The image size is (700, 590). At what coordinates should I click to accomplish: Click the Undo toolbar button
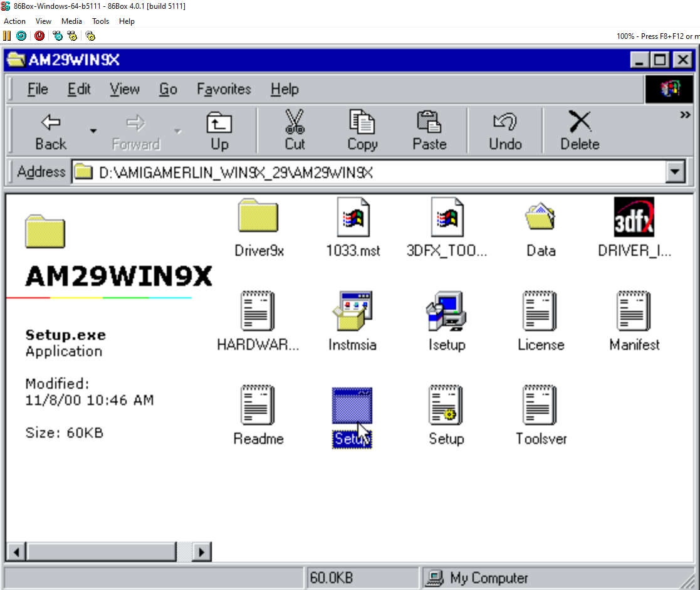(x=505, y=131)
